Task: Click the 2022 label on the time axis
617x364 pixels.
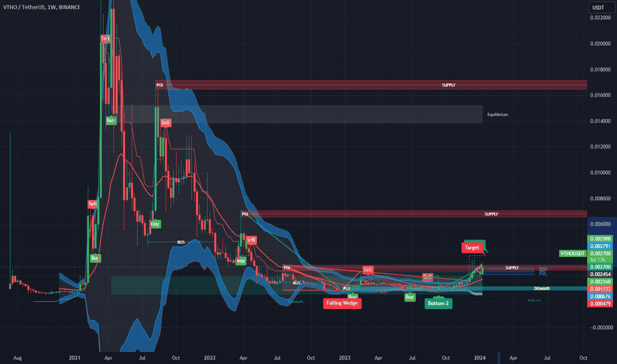Action: 210,357
